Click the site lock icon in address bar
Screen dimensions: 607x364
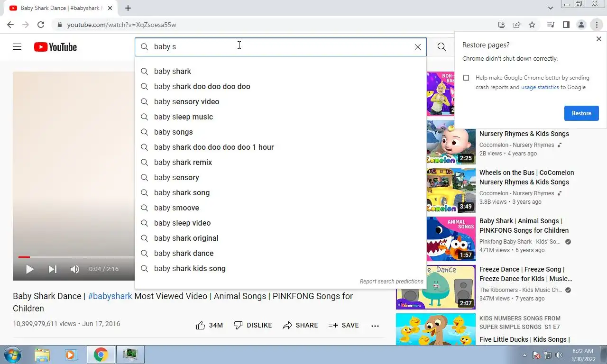tap(59, 25)
